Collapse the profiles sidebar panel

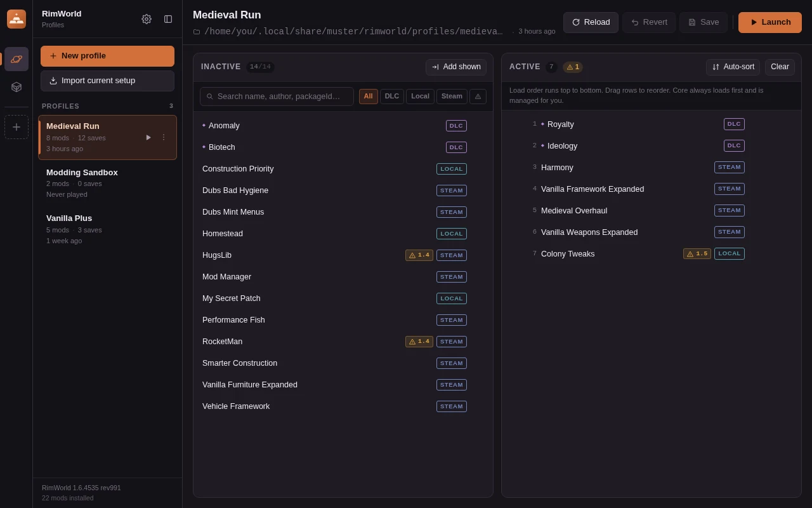[x=168, y=19]
